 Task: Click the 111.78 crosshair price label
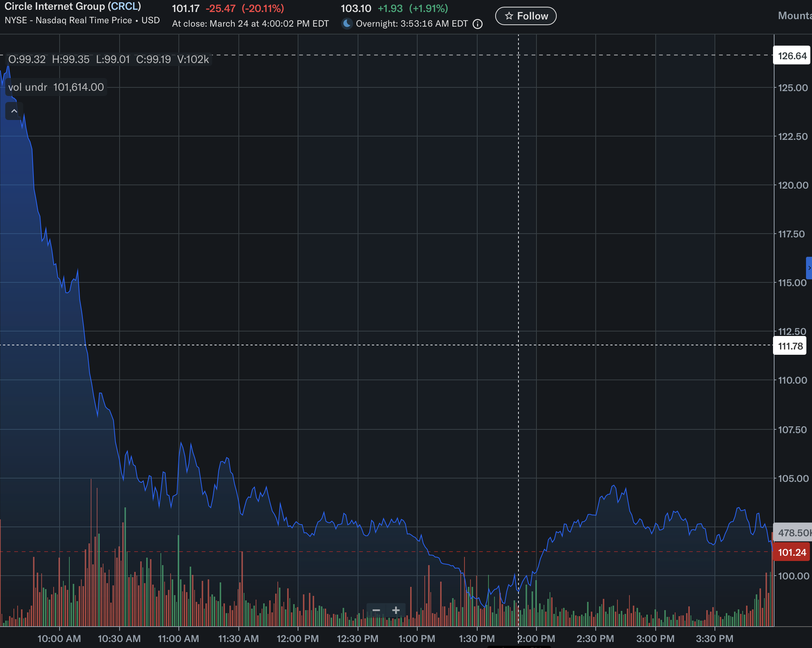click(x=790, y=346)
